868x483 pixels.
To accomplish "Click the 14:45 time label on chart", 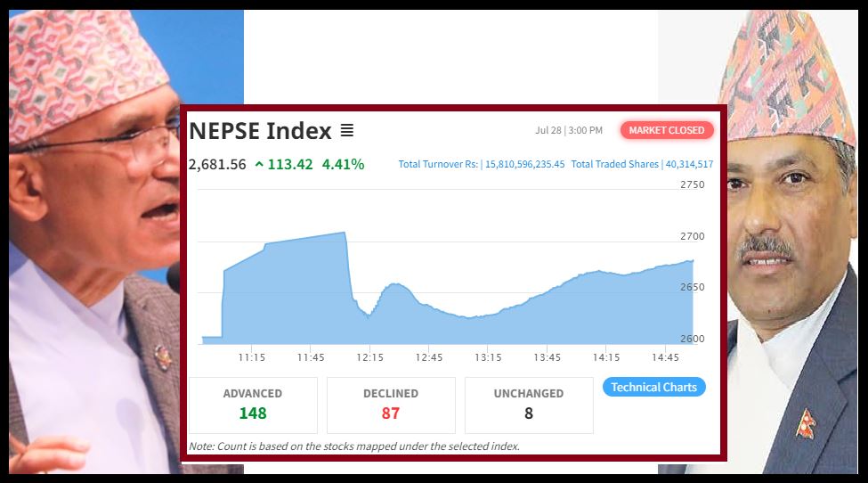I will [x=665, y=357].
